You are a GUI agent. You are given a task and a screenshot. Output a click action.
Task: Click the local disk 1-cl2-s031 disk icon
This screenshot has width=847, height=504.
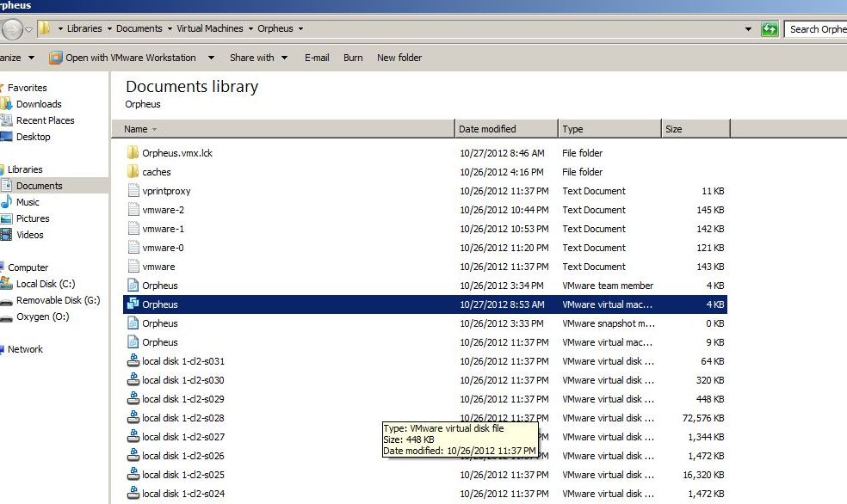click(x=133, y=361)
